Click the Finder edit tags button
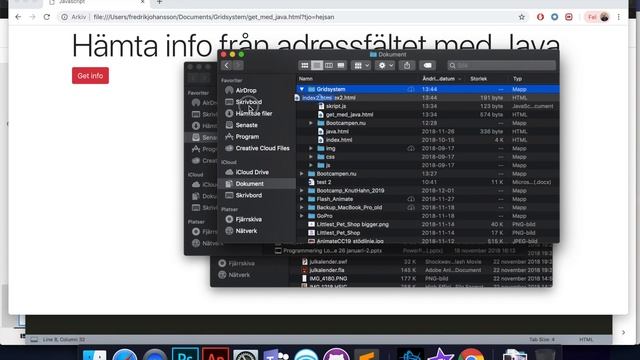This screenshot has height=360, width=640. coord(427,65)
